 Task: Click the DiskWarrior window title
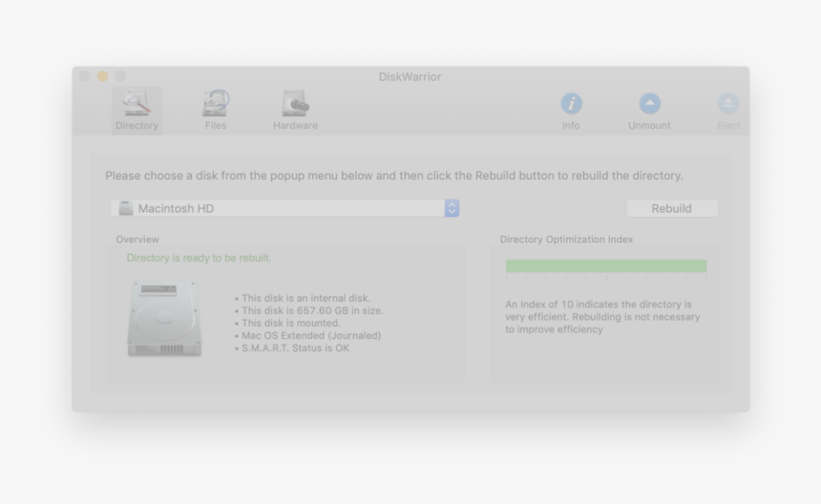click(x=410, y=77)
